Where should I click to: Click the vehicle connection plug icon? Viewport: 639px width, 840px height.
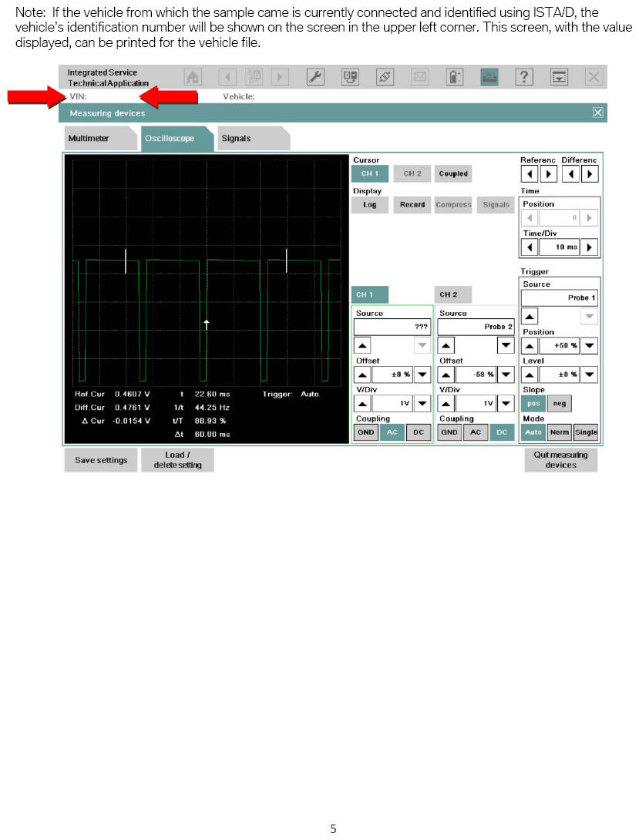385,77
